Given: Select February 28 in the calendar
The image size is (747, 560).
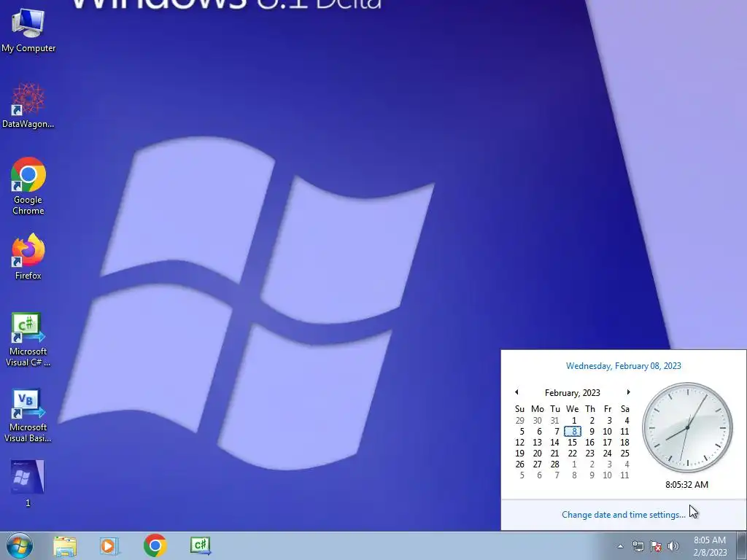Looking at the screenshot, I should click(x=554, y=464).
